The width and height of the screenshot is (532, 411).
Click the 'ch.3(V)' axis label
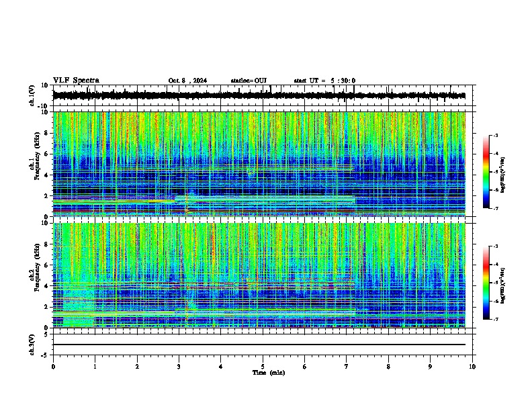pyautogui.click(x=32, y=345)
